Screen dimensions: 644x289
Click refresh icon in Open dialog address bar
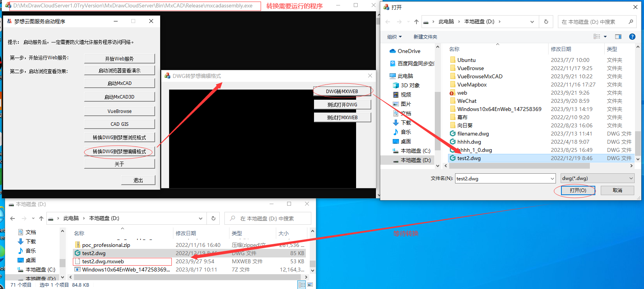click(x=546, y=22)
